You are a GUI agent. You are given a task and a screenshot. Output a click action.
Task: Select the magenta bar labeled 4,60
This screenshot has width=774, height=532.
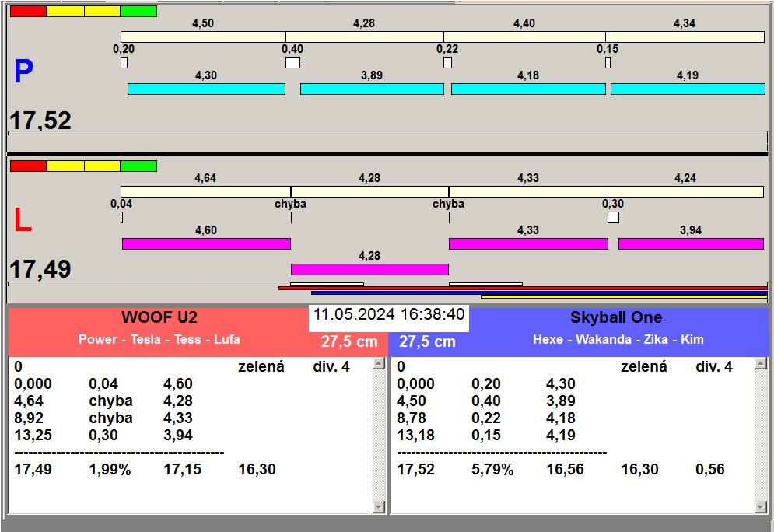pos(206,243)
